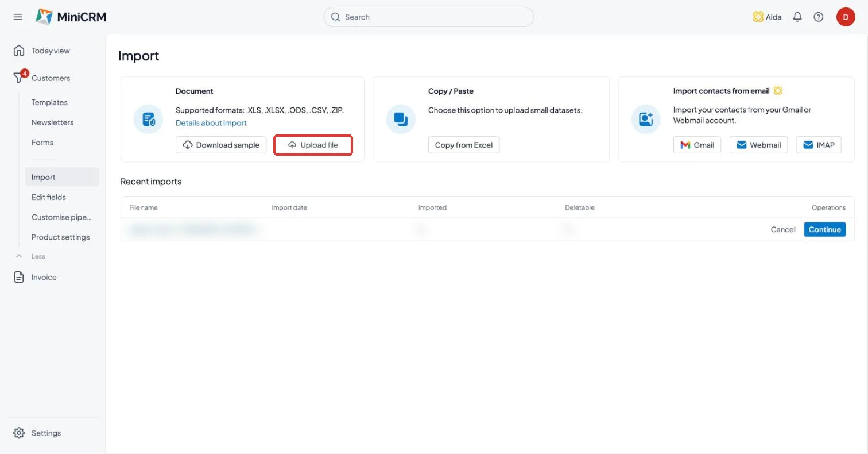
Task: Open the notifications bell
Action: (x=797, y=17)
